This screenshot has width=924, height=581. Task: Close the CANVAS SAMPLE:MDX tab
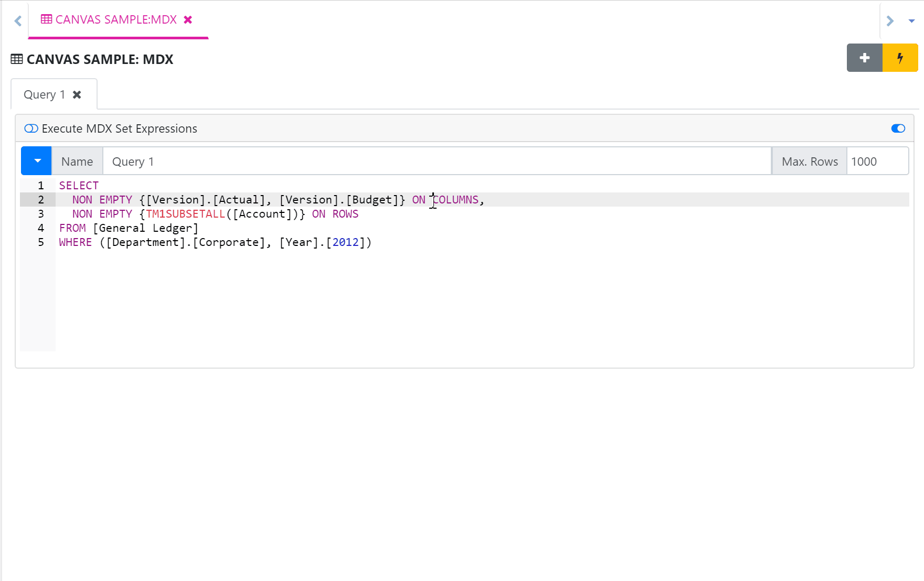(188, 20)
